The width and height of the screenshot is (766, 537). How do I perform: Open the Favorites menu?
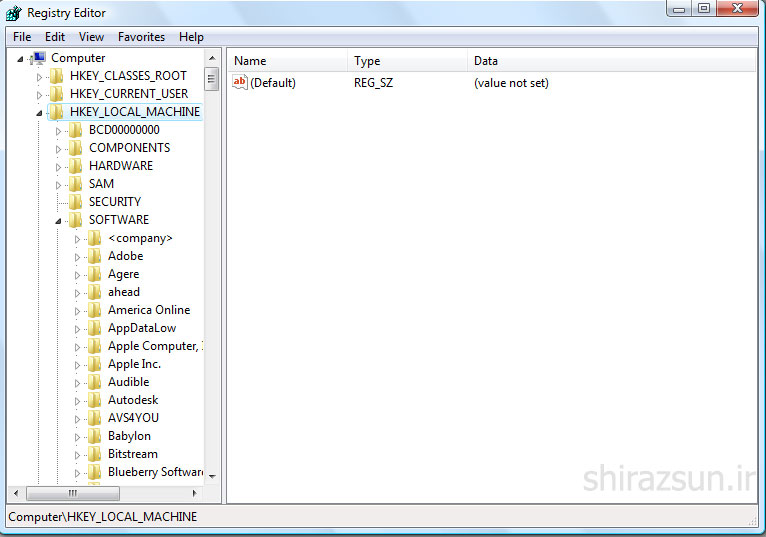[141, 37]
